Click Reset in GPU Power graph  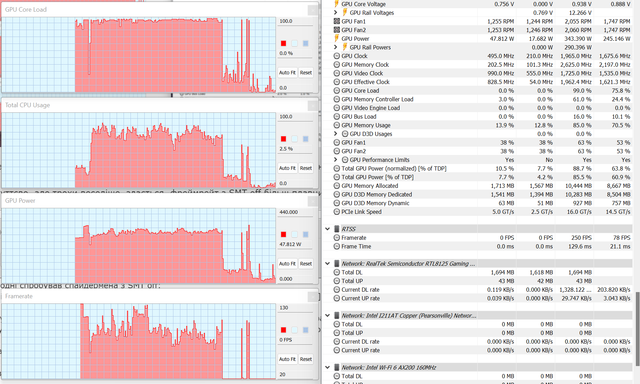point(306,264)
